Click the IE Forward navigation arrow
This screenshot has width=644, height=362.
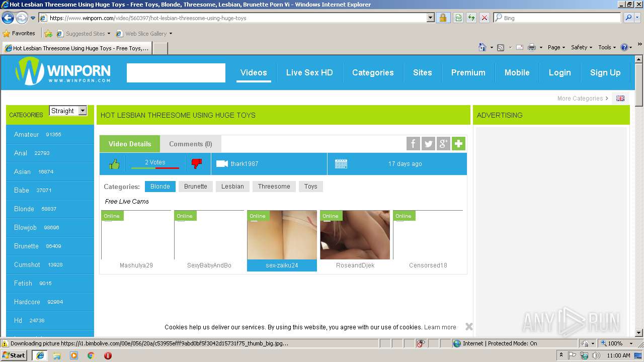coord(22,18)
